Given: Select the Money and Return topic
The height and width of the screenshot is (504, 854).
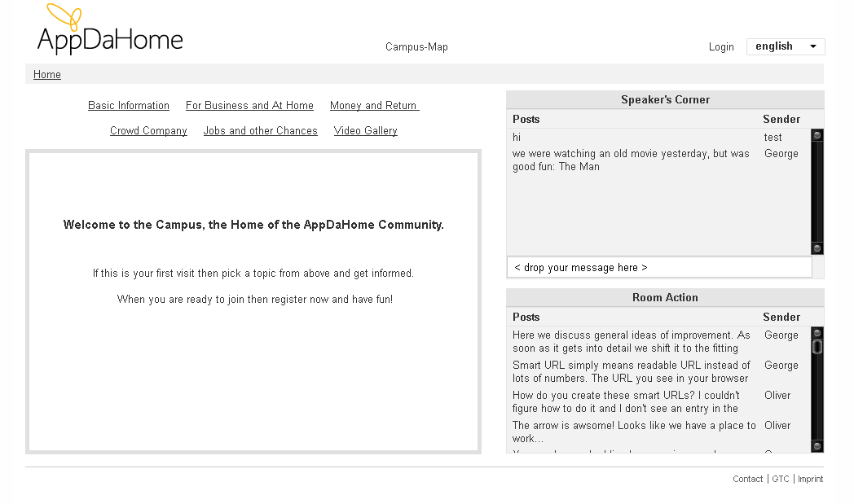Looking at the screenshot, I should tap(374, 106).
